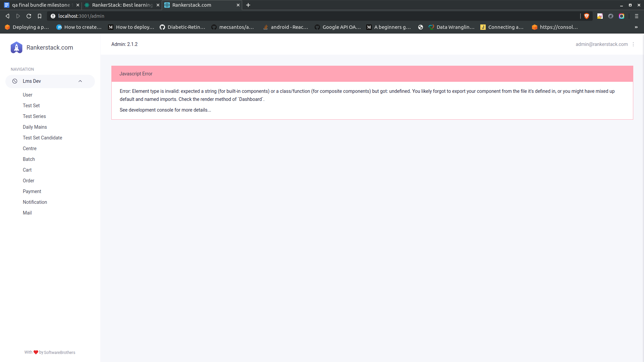This screenshot has width=644, height=362.
Task: Collapse the Lms Dev navigation section
Action: (80, 81)
